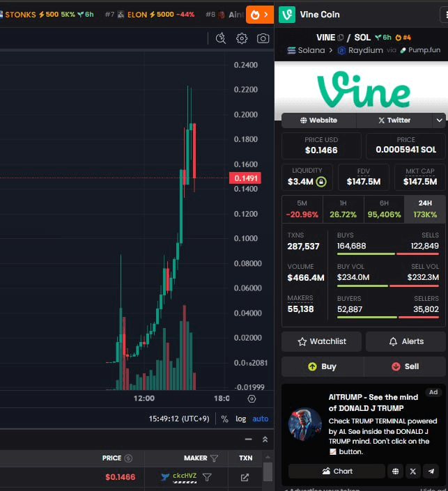This screenshot has height=491, width=448.
Task: Take chart snapshot with camera icon
Action: 263,38
